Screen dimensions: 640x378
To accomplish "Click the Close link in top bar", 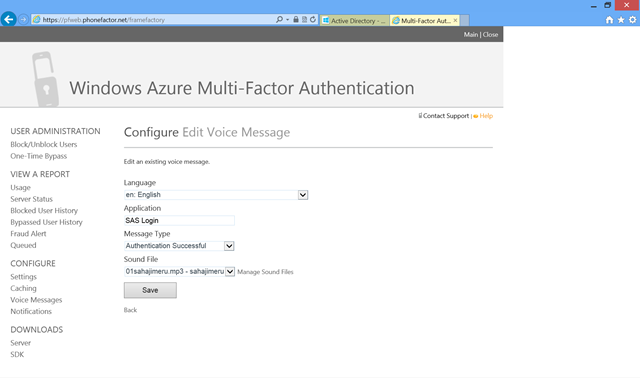I will tap(490, 35).
